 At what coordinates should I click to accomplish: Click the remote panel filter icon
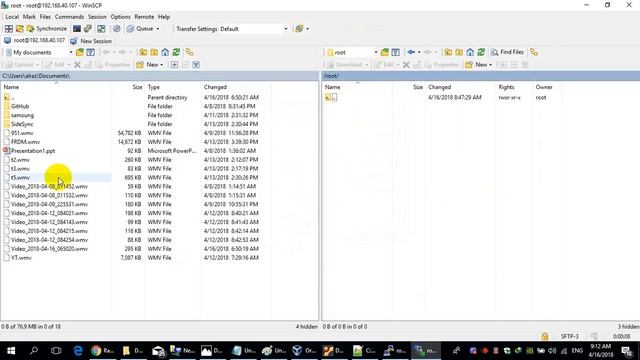click(396, 52)
